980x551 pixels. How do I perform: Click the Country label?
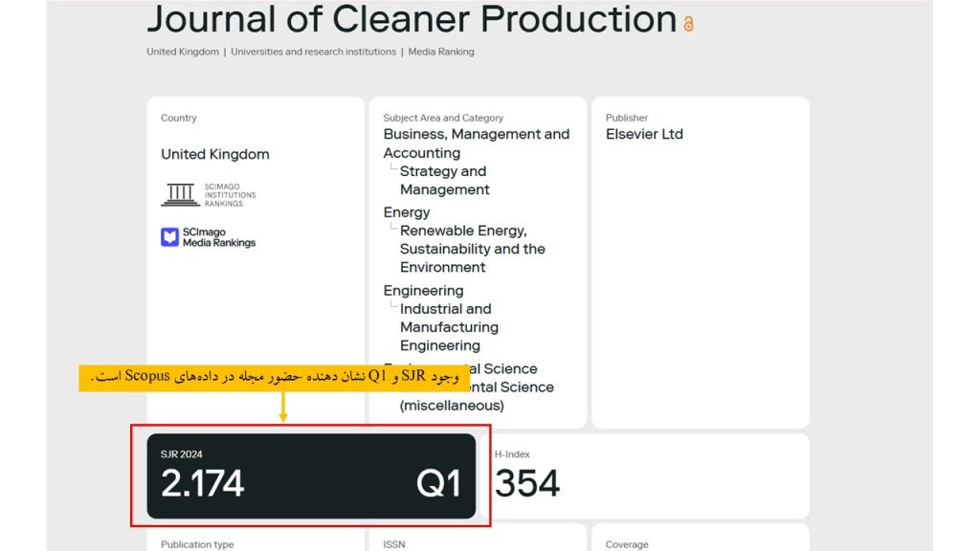point(178,118)
